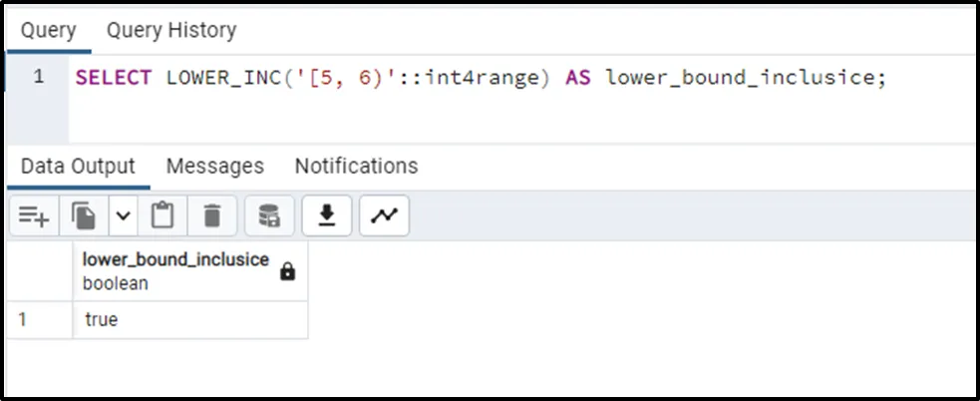Screen dimensions: 980x401
Task: Select the Data Output tab
Action: point(78,166)
